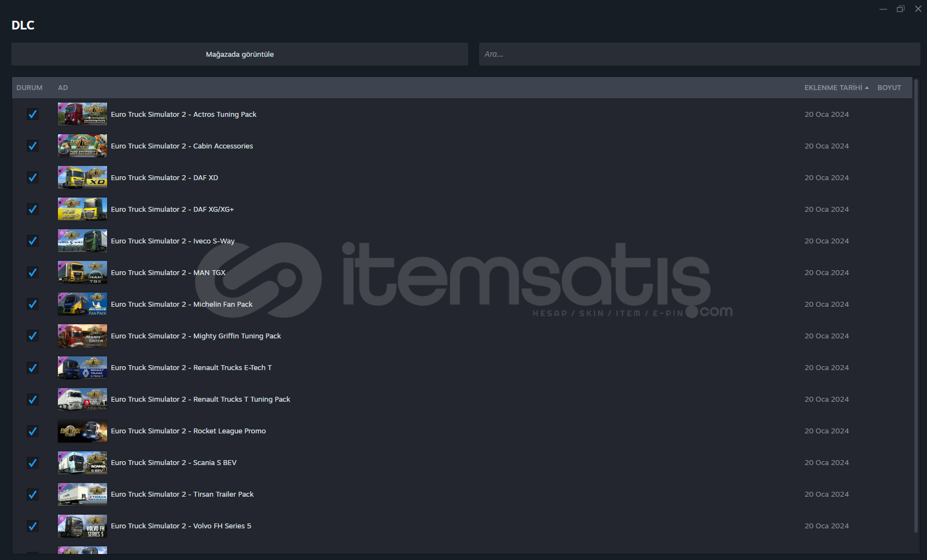Click the DLC list vertical scrollbar
The height and width of the screenshot is (560, 927).
(916, 306)
